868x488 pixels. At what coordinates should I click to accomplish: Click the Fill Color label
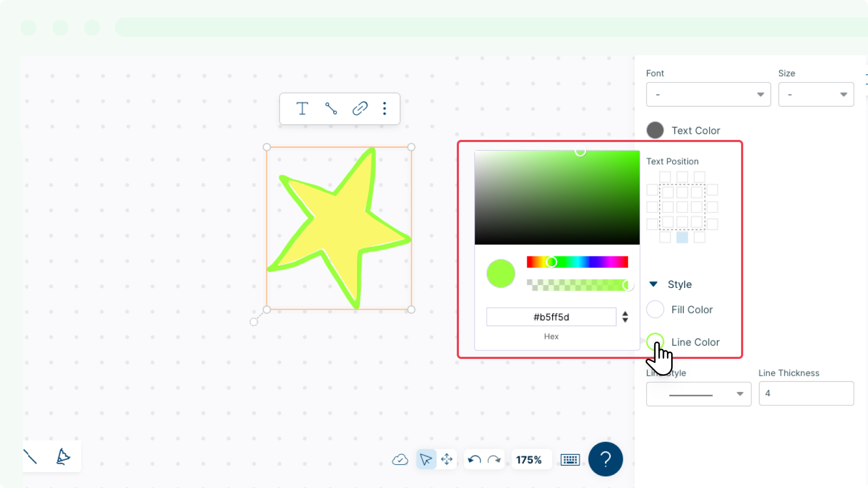(692, 310)
